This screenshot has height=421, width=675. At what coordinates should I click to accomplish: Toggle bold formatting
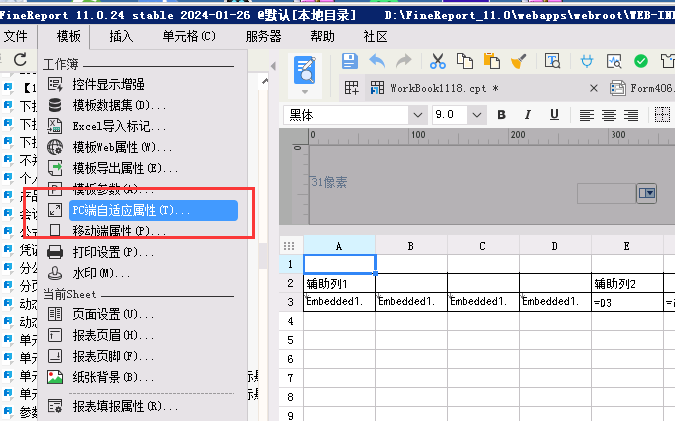click(502, 115)
